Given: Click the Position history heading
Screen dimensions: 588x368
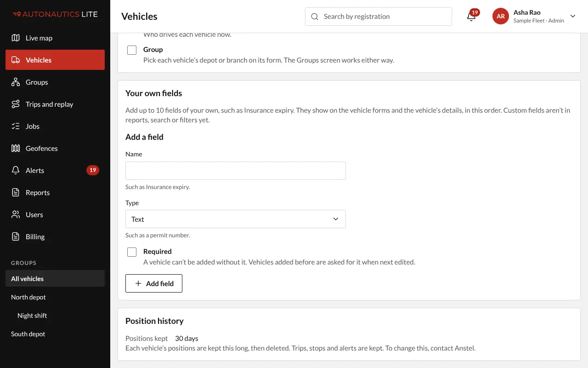Looking at the screenshot, I should 154,321.
